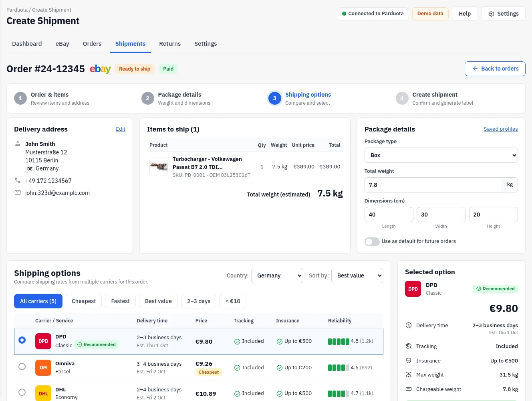Click the Total weight input field
532x401 pixels.
click(433, 185)
